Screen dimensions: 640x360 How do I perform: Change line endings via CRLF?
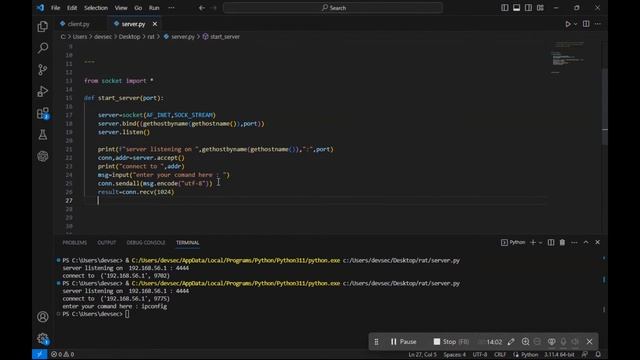[500, 354]
